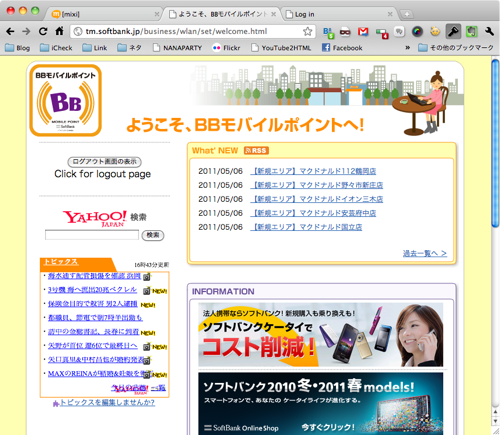This screenshot has width=500, height=435.
Task: Open news link マクドナルド安芸府中店
Action: pyautogui.click(x=313, y=213)
